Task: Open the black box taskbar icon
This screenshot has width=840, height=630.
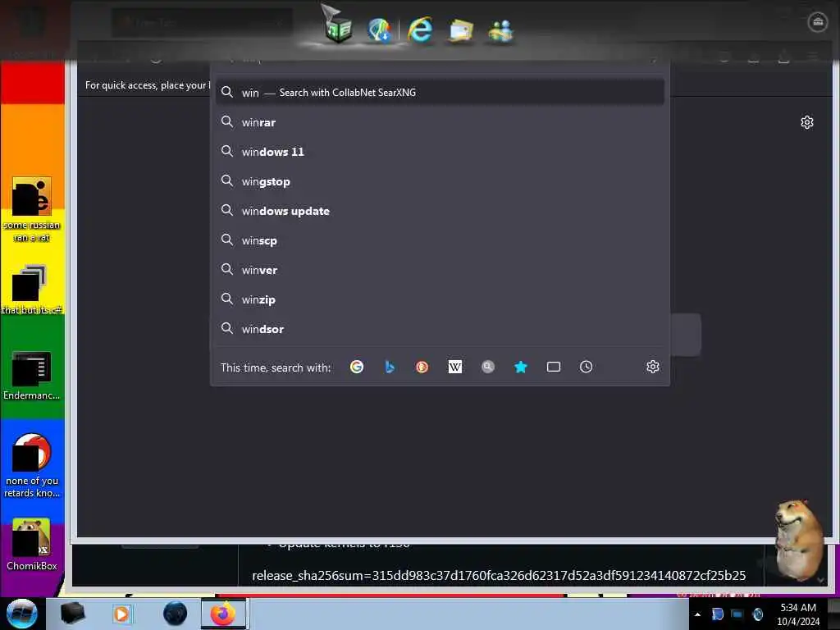Action: [72, 614]
